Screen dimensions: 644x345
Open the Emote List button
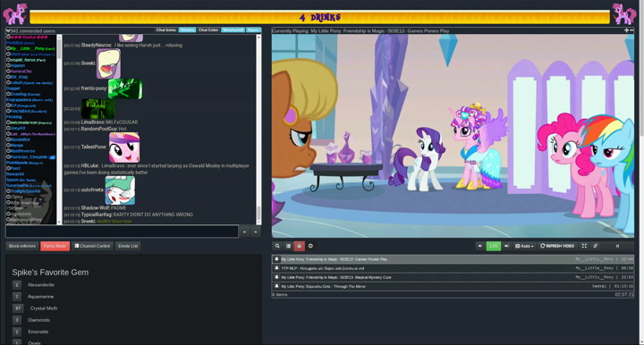[128, 246]
